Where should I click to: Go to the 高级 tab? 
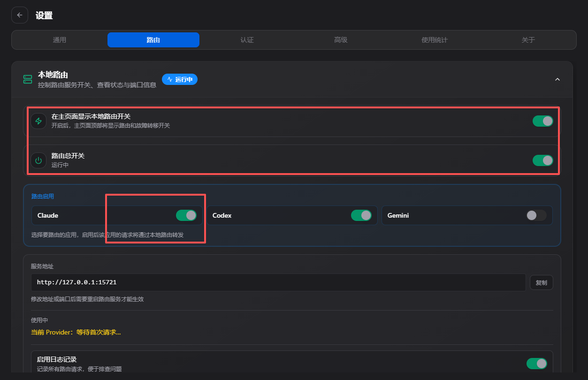[341, 40]
